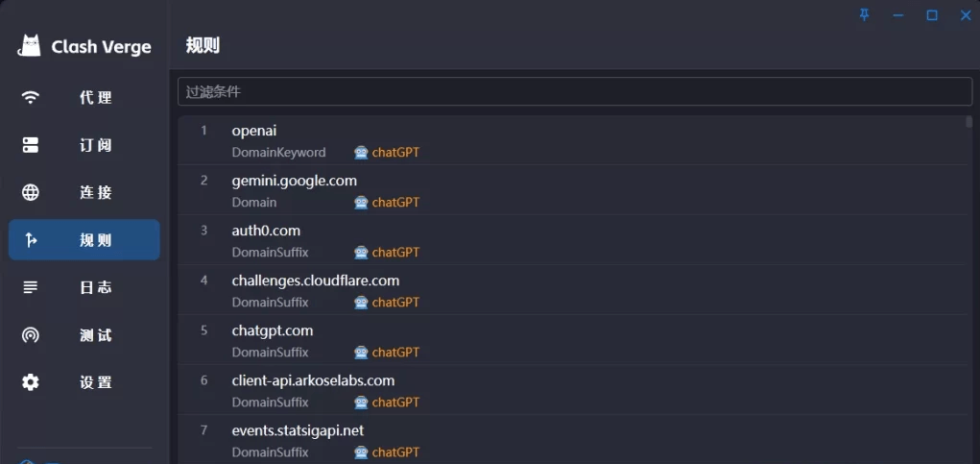
Task: Click rule number 1
Action: point(203,131)
